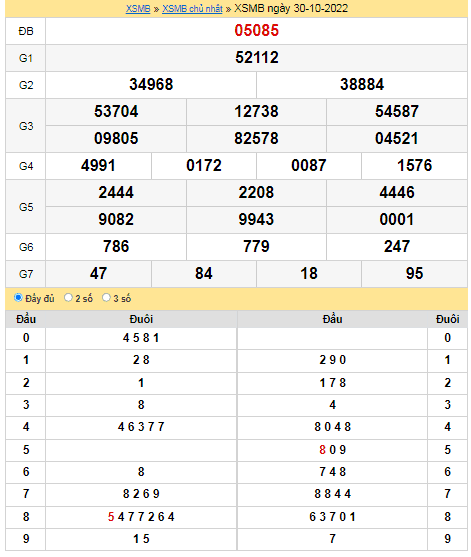Open the XSMB chủ nhật link
471x557 pixels.
pos(192,9)
